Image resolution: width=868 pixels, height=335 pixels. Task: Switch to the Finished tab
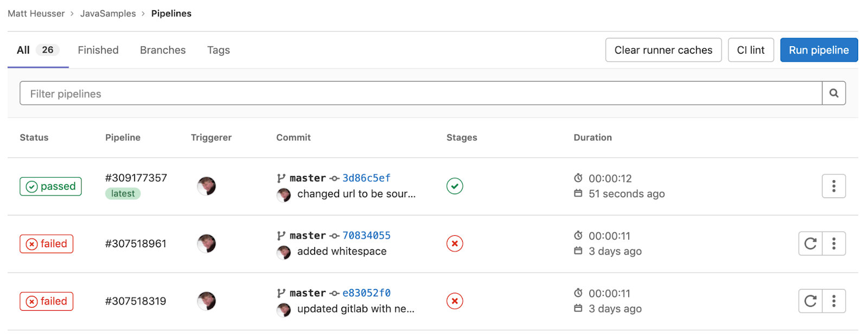[98, 50]
